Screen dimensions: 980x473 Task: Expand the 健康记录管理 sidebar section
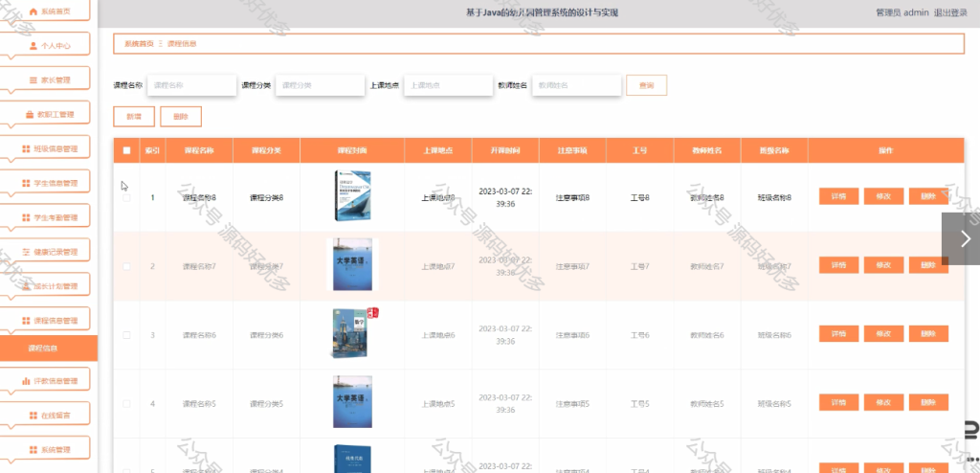click(49, 252)
